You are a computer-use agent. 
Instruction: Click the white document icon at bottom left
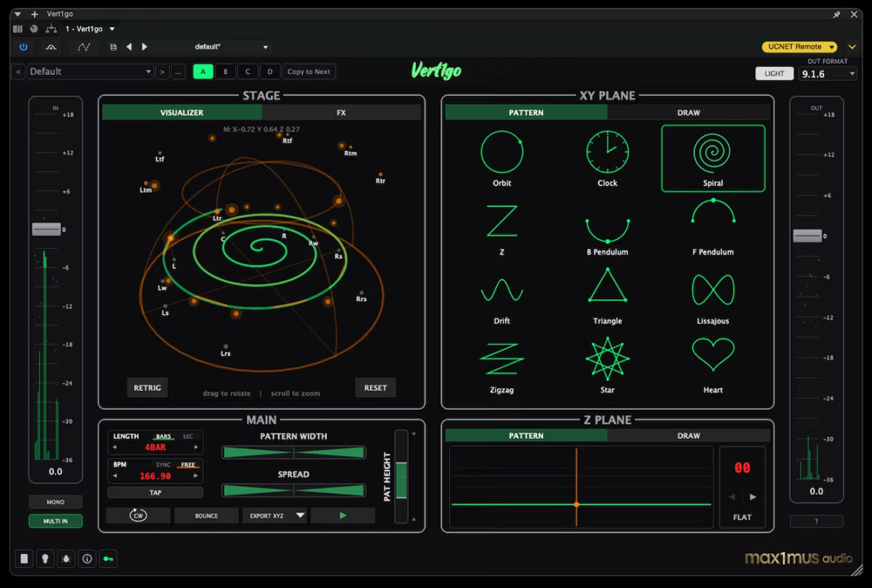click(x=24, y=559)
